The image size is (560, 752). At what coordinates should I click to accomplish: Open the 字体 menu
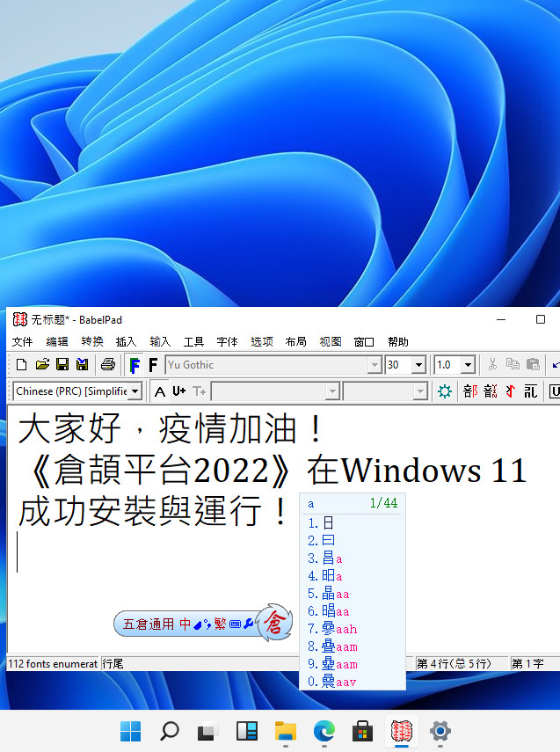click(x=228, y=341)
